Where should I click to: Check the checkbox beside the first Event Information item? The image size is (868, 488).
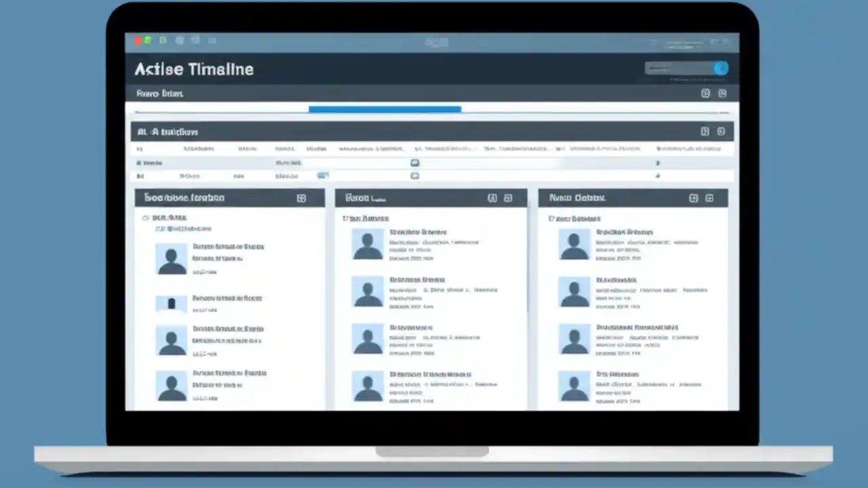[146, 218]
